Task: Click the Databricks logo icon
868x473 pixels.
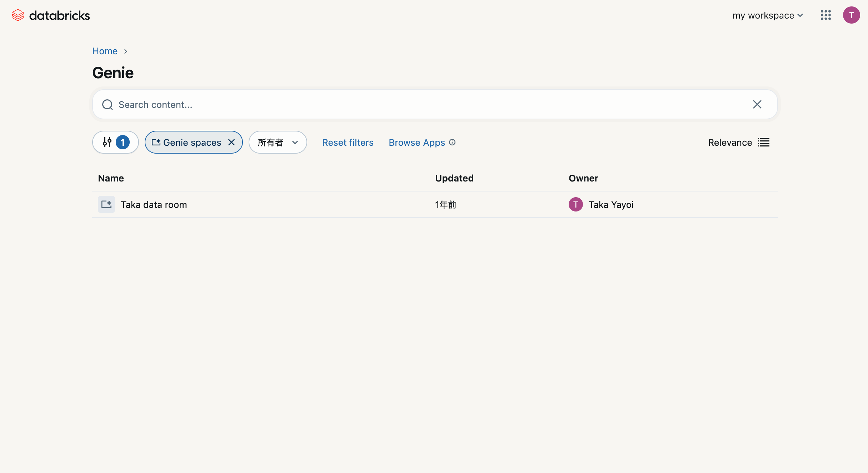Action: (18, 15)
